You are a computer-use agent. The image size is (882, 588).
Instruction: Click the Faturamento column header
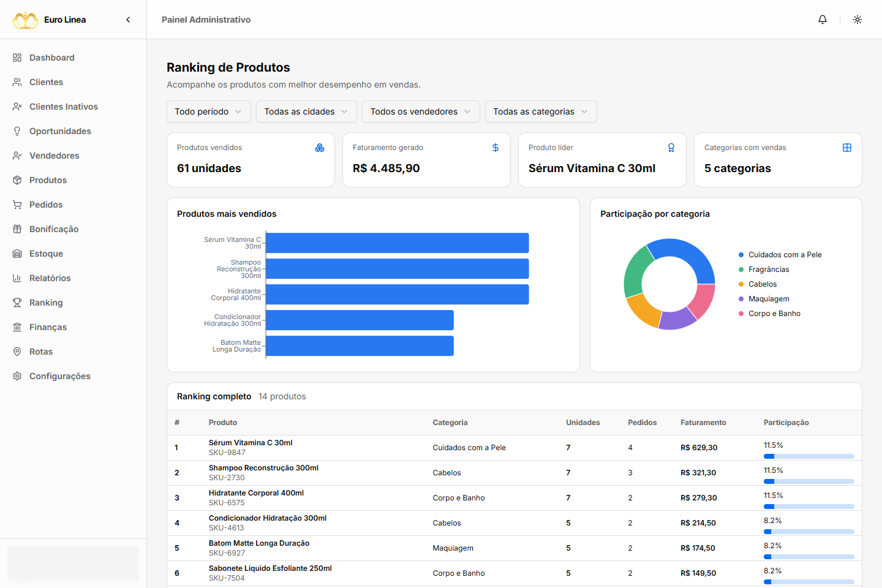tap(703, 423)
